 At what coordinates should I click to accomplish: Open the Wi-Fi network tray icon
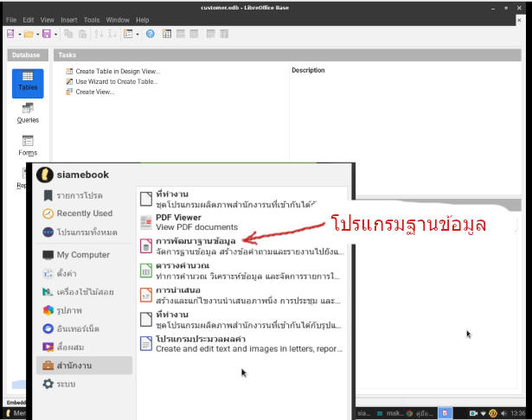(x=484, y=414)
